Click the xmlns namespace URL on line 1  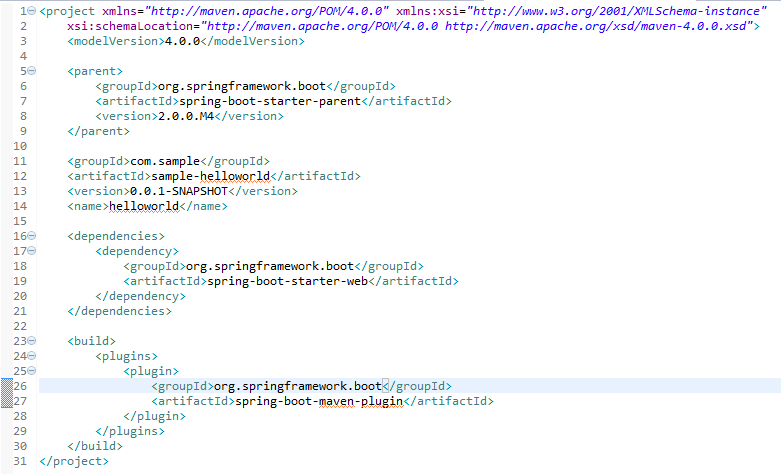(266, 11)
